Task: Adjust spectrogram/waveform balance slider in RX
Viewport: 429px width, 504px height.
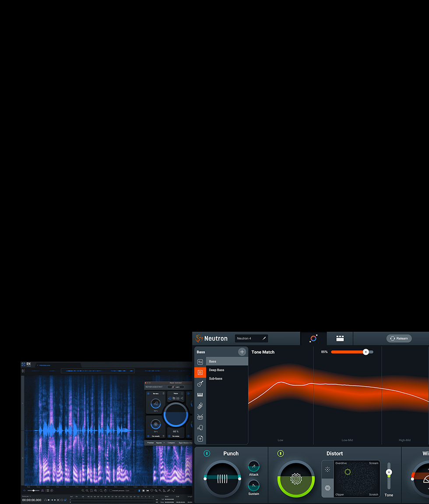Action: click(x=33, y=490)
